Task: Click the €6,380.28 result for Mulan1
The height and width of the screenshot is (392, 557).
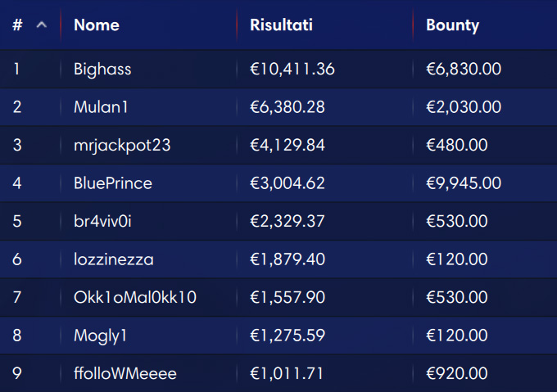Action: point(288,106)
